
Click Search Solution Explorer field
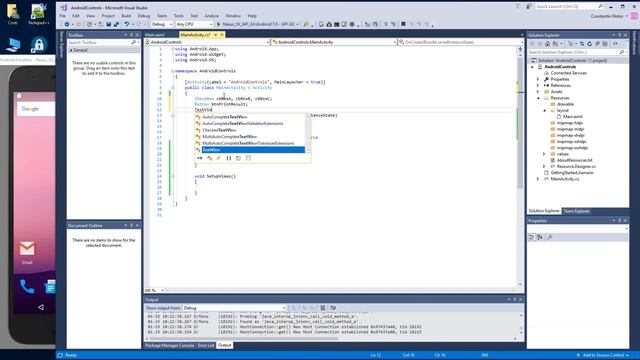point(573,52)
